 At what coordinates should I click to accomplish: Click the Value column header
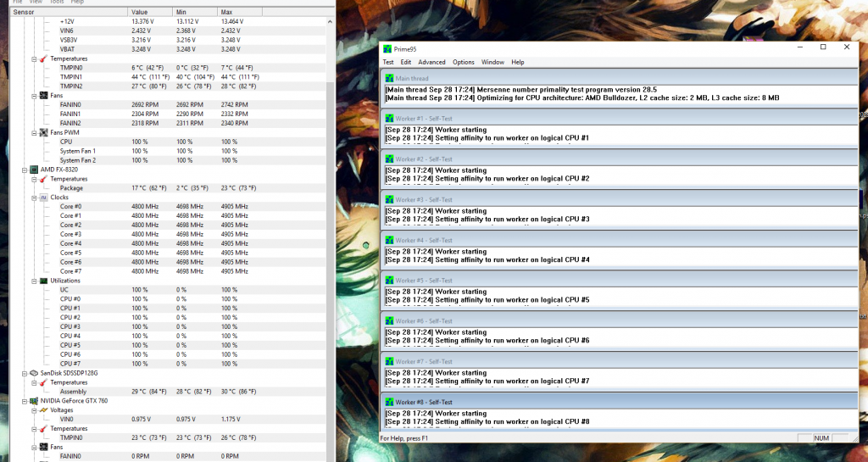(x=150, y=12)
